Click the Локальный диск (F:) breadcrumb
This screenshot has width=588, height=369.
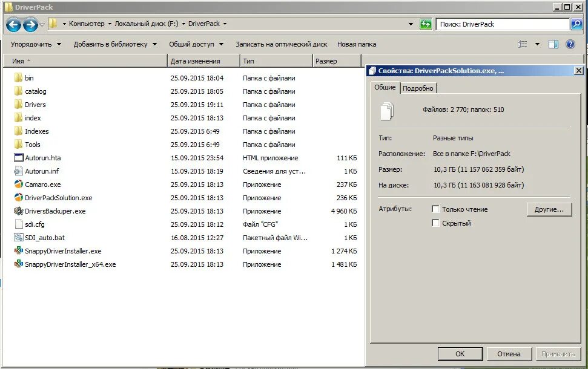click(x=147, y=24)
